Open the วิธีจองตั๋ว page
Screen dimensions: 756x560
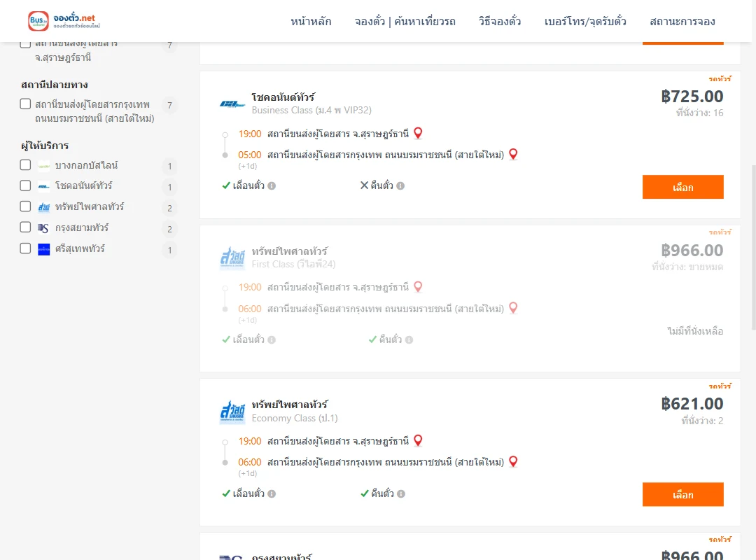[x=500, y=21]
